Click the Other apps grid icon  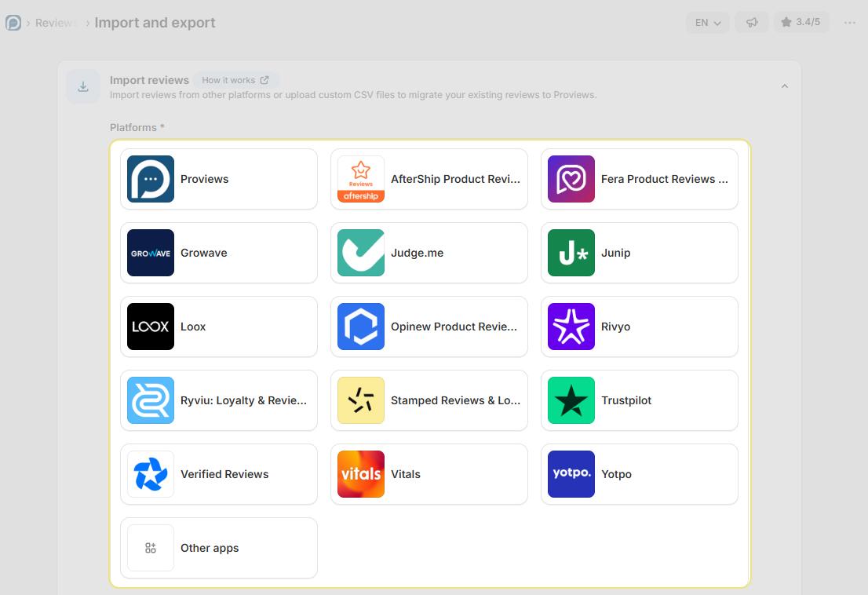click(151, 548)
